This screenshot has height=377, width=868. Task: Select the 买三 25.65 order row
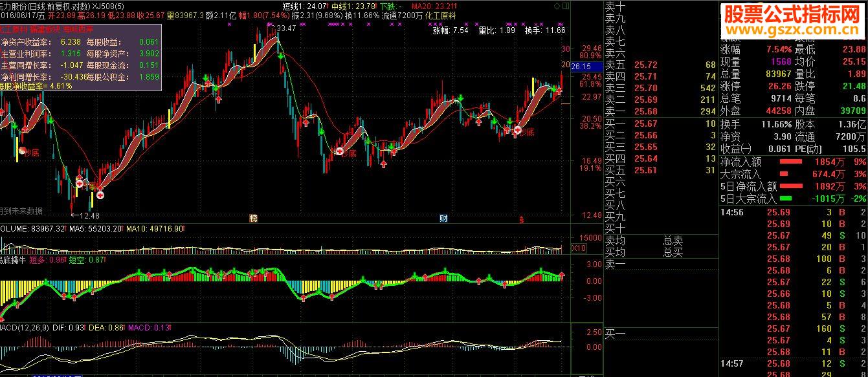[660, 147]
